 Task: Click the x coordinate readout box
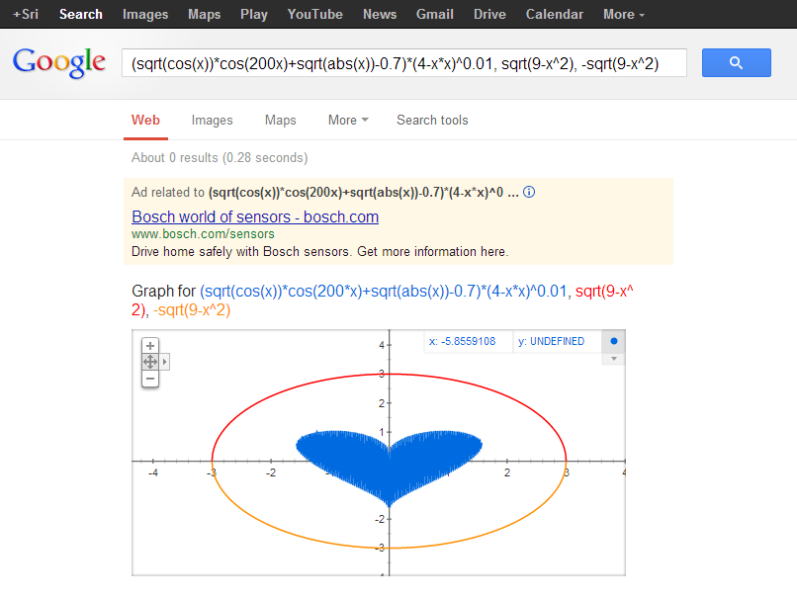point(467,341)
